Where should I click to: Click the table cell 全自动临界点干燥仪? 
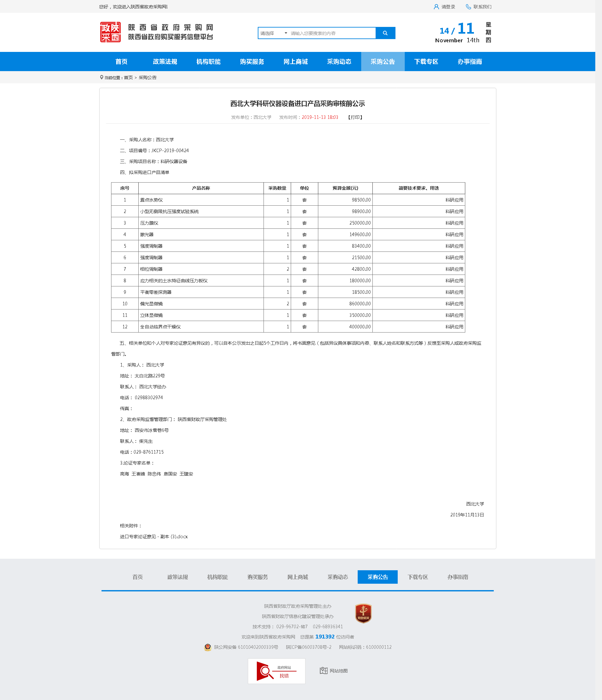tap(201, 327)
